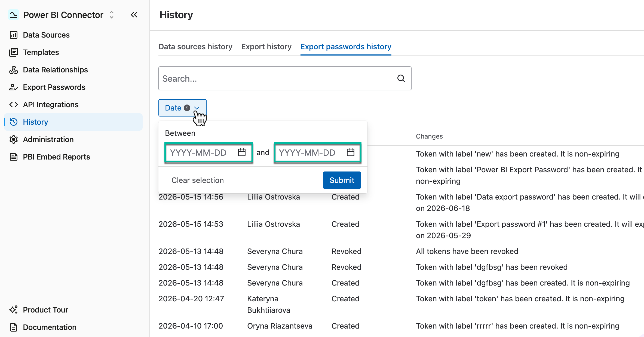
Task: Collapse the sidebar with double chevron
Action: pyautogui.click(x=134, y=15)
